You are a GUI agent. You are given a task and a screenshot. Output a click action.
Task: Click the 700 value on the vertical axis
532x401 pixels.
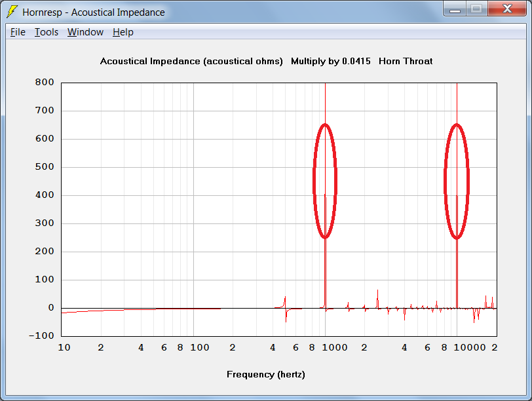click(x=45, y=110)
